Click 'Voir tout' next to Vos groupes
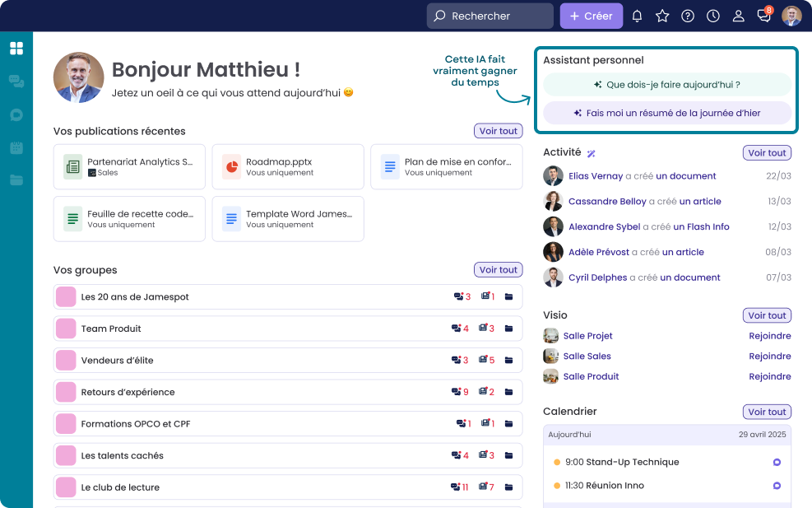 pyautogui.click(x=498, y=269)
